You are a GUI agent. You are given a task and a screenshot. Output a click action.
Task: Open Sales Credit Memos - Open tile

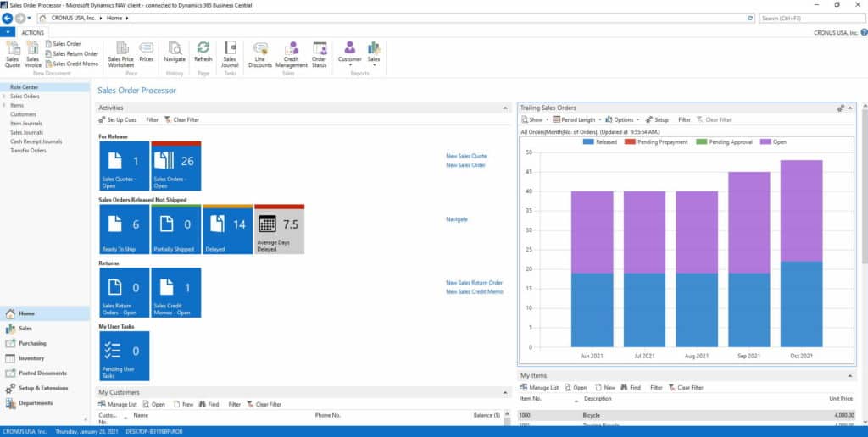(x=176, y=293)
